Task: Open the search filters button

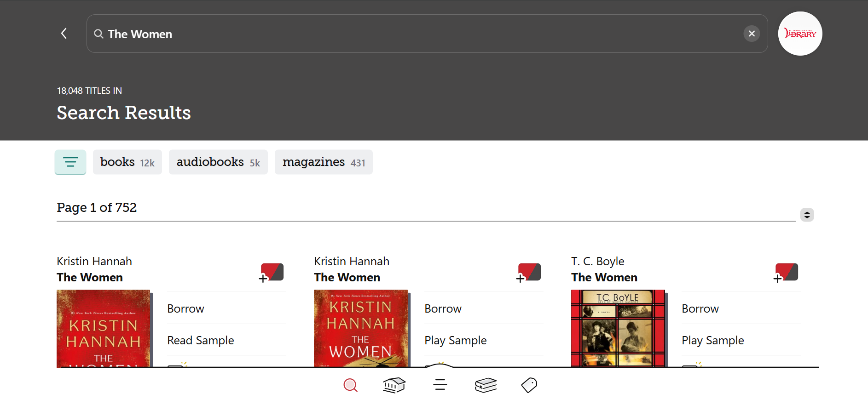Action: coord(70,162)
